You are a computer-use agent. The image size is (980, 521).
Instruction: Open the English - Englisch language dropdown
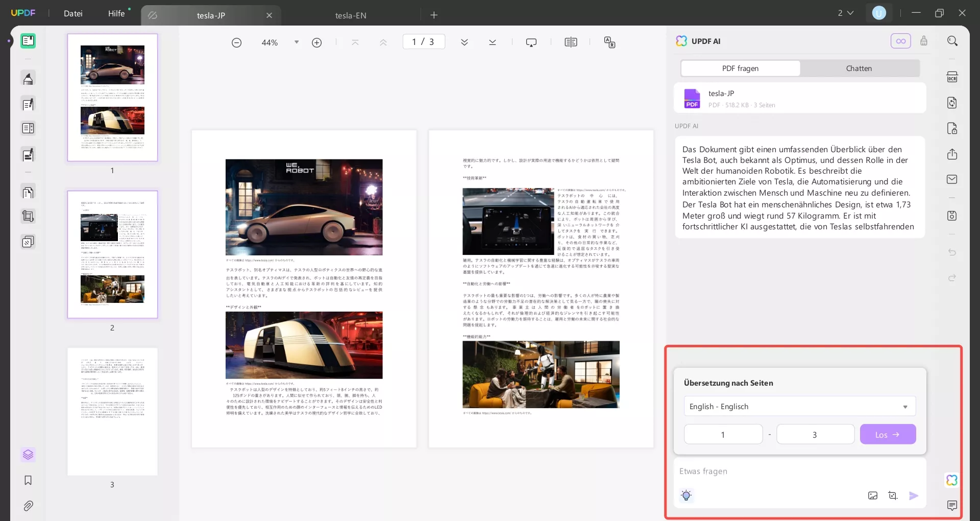click(799, 406)
